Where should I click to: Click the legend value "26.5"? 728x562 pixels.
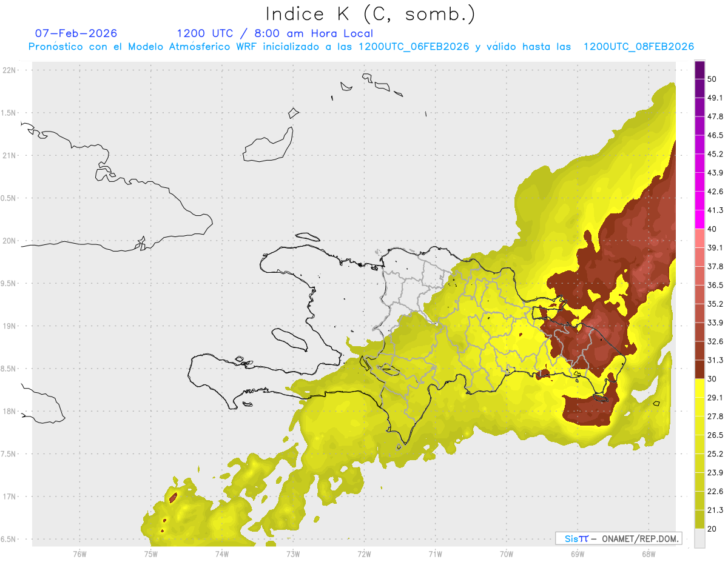[x=715, y=435]
